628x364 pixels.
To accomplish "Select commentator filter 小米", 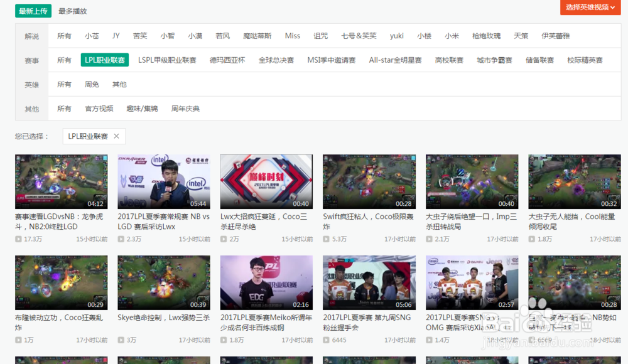I will 452,36.
